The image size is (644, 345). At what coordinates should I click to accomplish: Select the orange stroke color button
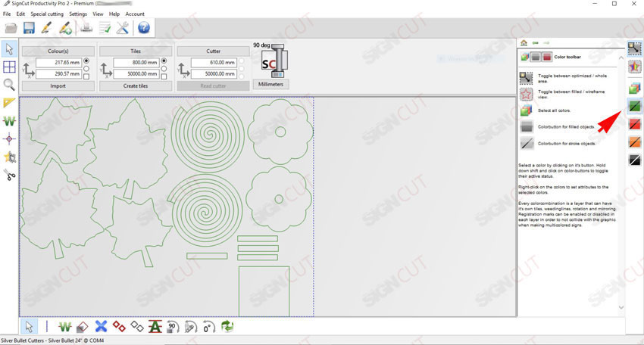pyautogui.click(x=635, y=142)
